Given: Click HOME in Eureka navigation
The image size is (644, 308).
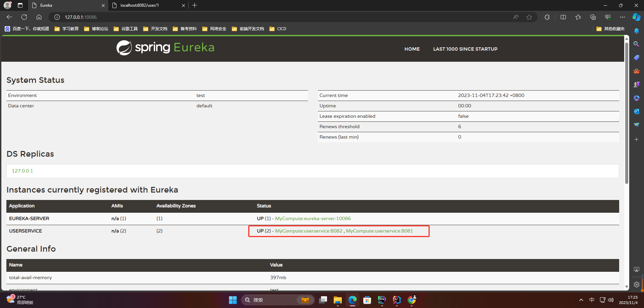Looking at the screenshot, I should click(412, 49).
